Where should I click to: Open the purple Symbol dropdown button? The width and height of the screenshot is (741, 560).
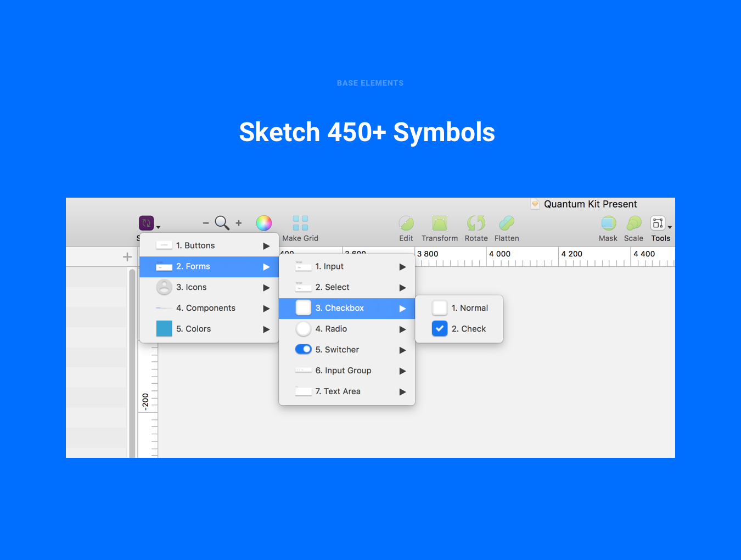point(147,223)
